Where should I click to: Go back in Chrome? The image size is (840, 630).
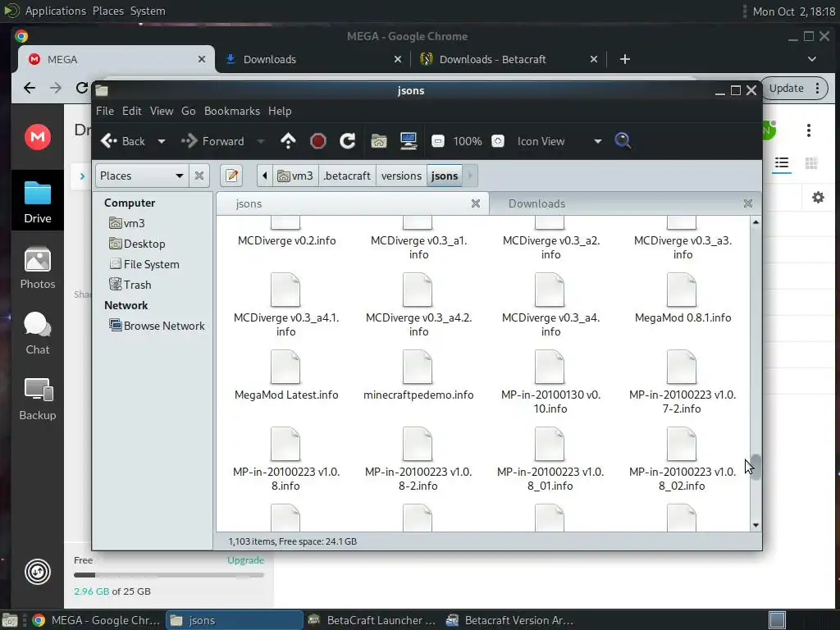tap(30, 88)
